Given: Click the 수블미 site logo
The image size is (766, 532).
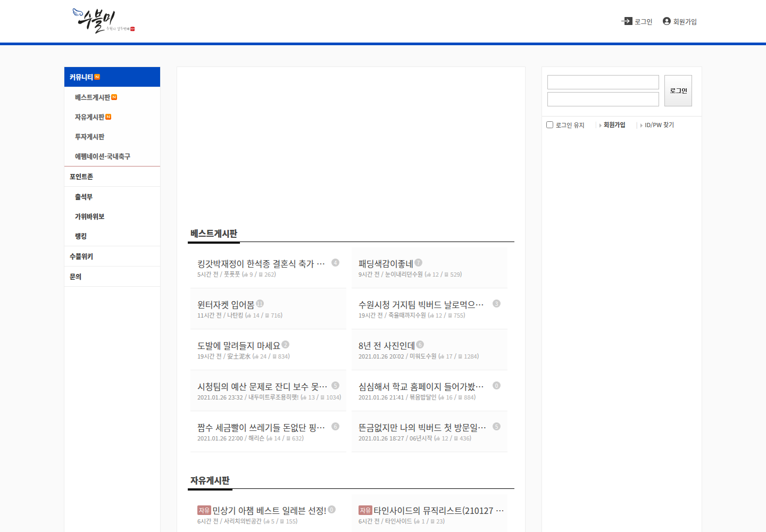Looking at the screenshot, I should 104,21.
